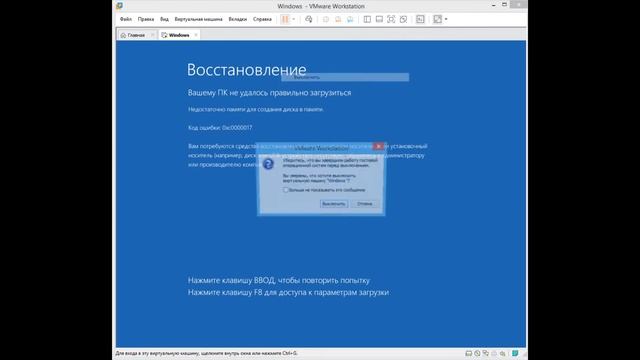Toggle the library sidebar toolbar icon

367,19
